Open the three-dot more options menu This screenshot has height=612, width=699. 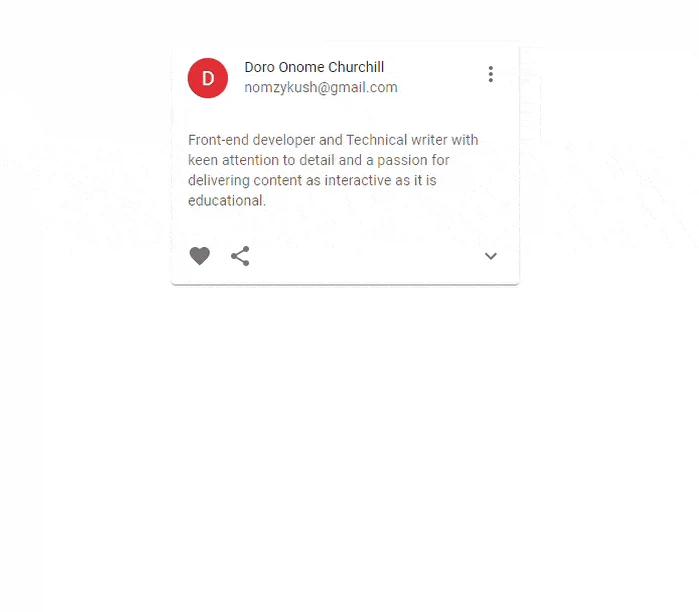[x=490, y=74]
